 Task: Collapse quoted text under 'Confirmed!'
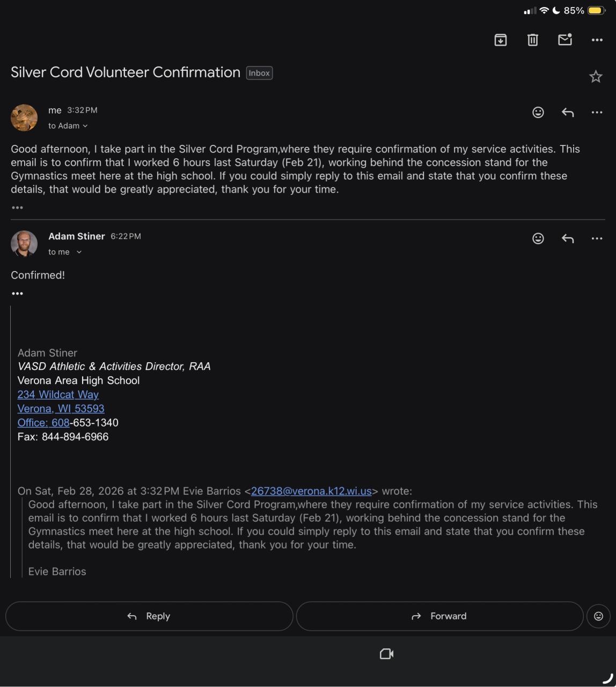tap(17, 294)
